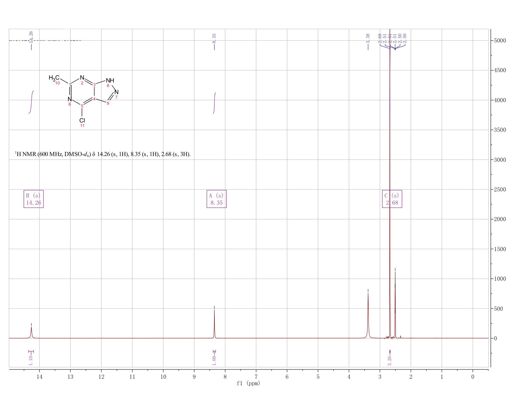Click y-axis intensity label 2500

pyautogui.click(x=500, y=190)
